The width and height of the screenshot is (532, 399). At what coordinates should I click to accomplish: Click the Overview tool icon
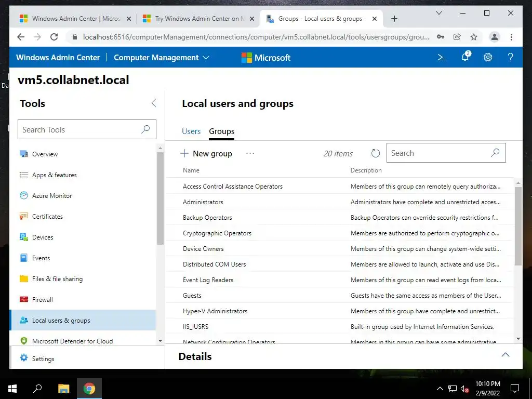click(24, 154)
